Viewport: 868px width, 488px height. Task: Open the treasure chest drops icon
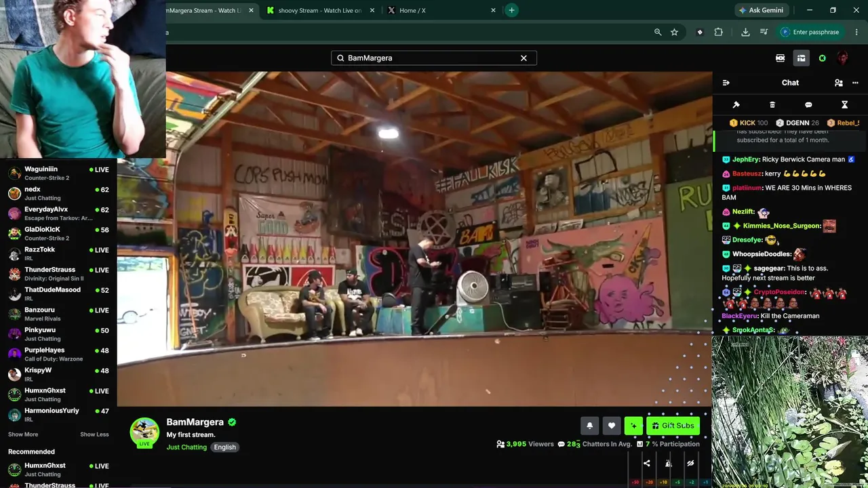(801, 58)
